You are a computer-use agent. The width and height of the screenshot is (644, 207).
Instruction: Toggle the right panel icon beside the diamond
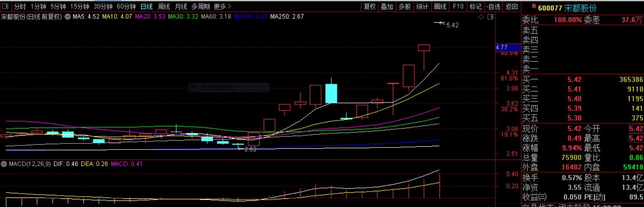click(x=490, y=17)
